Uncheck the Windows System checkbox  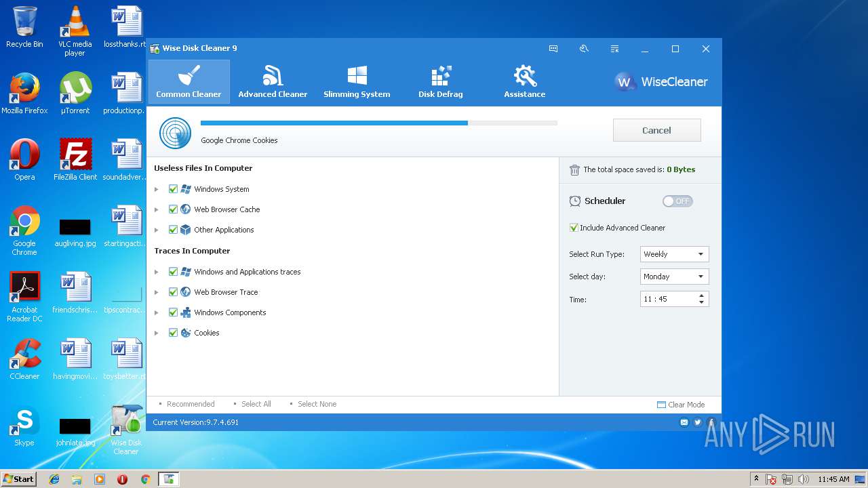(173, 189)
